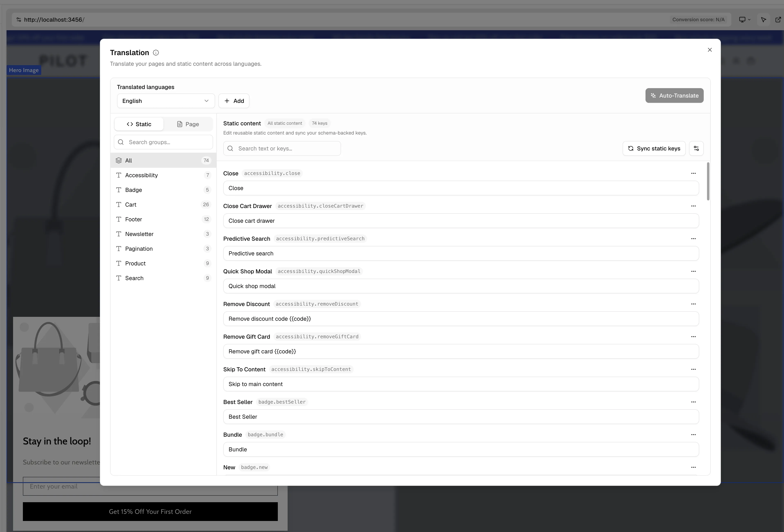Viewport: 784px width, 532px height.
Task: Focus the Search groups field
Action: [x=163, y=142]
